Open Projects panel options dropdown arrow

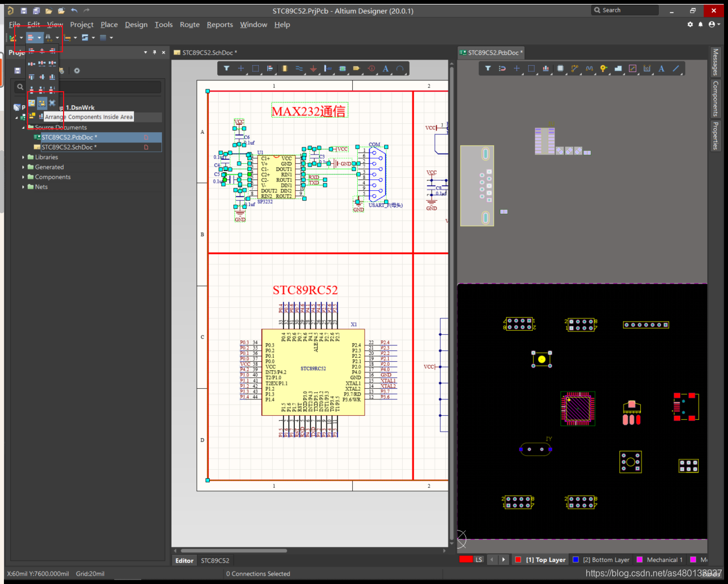coord(146,52)
